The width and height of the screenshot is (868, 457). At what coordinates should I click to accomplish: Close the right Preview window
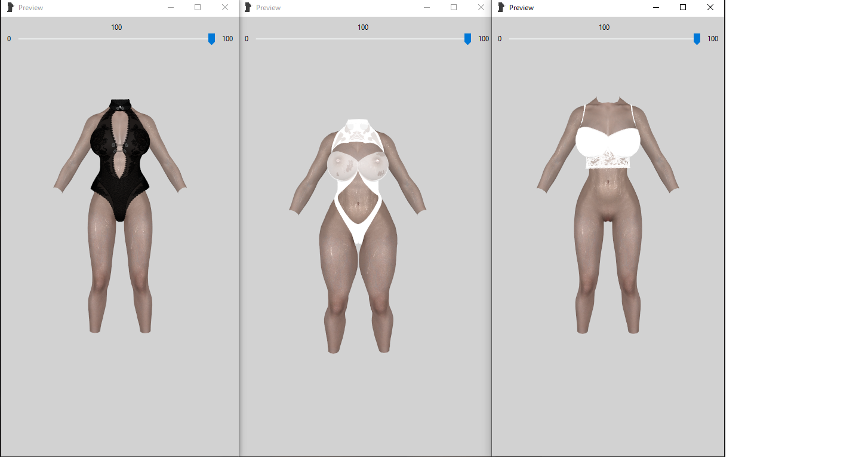pos(710,8)
